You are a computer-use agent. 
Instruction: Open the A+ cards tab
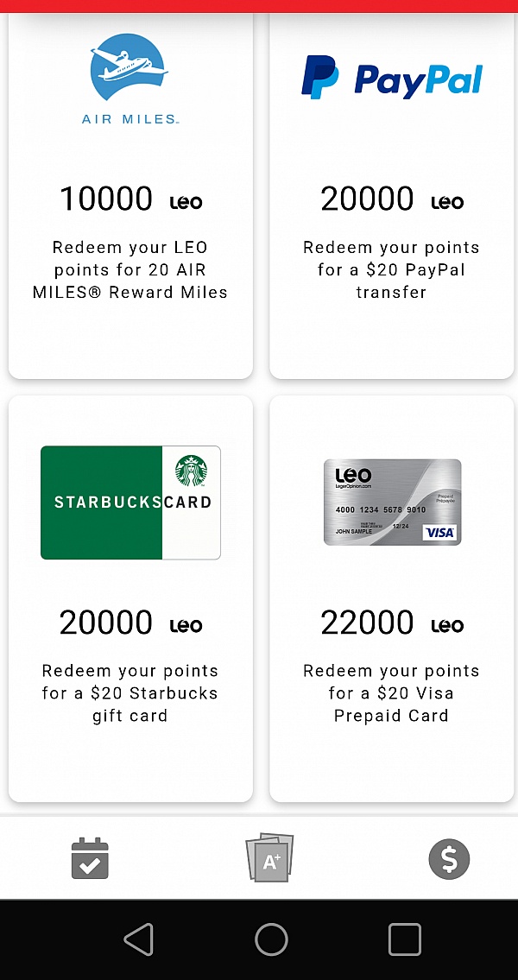[270, 858]
